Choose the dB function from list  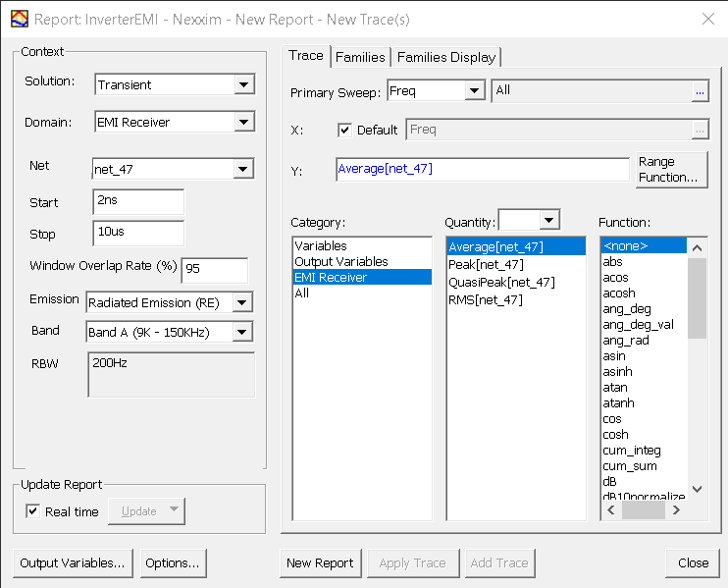pos(609,482)
